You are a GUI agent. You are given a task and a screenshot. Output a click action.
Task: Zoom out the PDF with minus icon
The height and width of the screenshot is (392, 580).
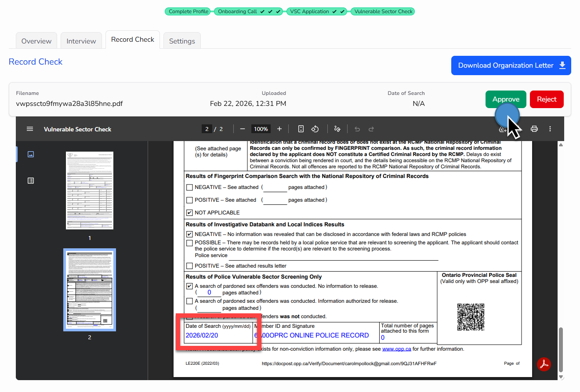coord(243,129)
